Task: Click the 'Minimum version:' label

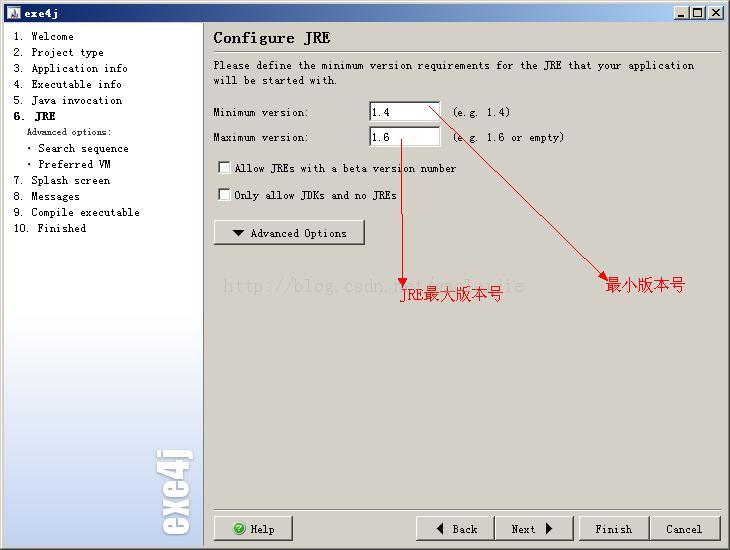Action: [261, 112]
